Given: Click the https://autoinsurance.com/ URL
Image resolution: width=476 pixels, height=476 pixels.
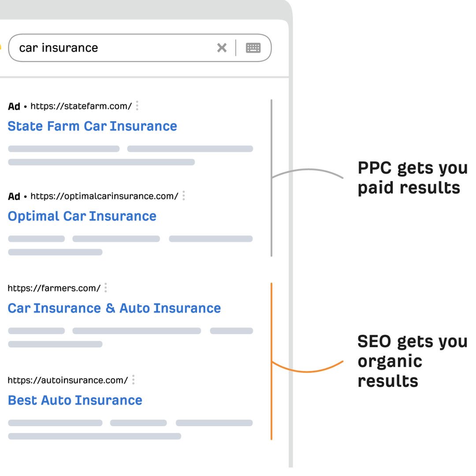Looking at the screenshot, I should [67, 380].
